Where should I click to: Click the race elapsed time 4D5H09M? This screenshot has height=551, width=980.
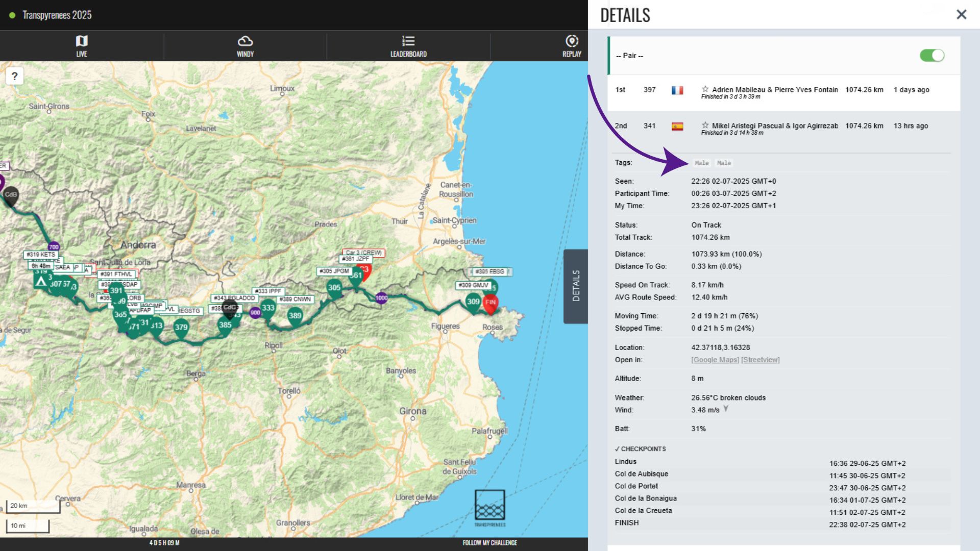point(164,543)
